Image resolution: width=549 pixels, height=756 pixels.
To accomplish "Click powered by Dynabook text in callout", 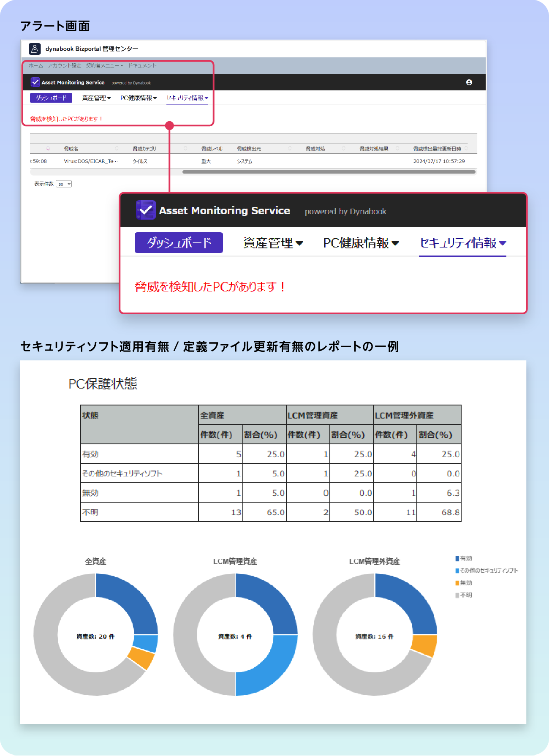I will point(345,212).
